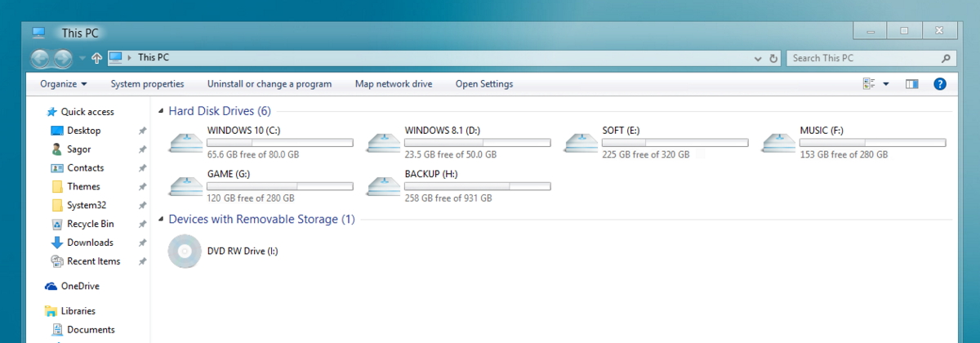The image size is (980, 343).
Task: Click the This PC title bar icon
Action: pyautogui.click(x=38, y=33)
